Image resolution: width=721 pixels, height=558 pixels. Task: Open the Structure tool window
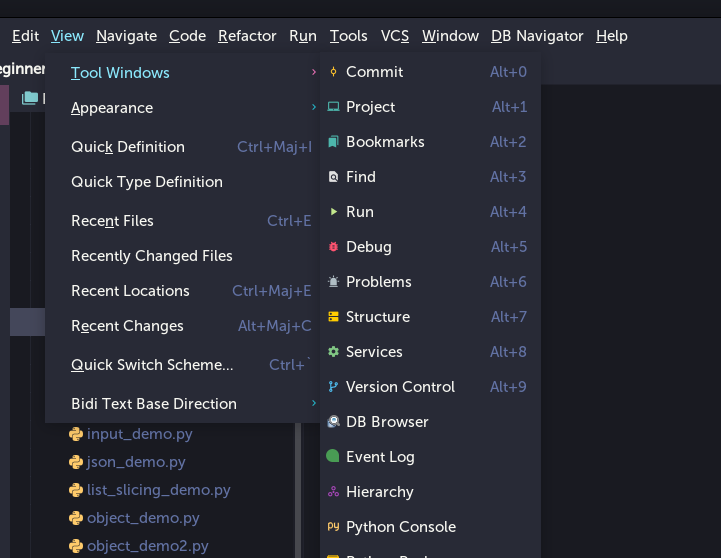[377, 317]
